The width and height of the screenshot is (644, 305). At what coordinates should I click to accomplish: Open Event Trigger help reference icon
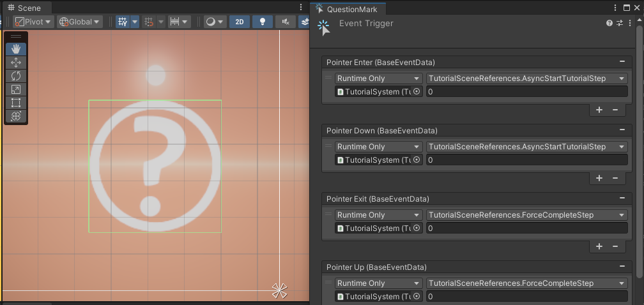point(609,24)
